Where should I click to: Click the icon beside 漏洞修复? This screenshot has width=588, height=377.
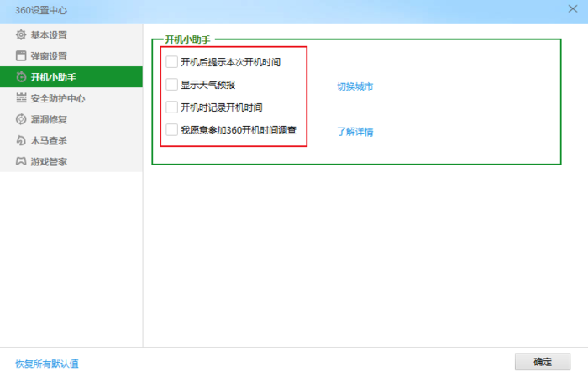click(21, 119)
